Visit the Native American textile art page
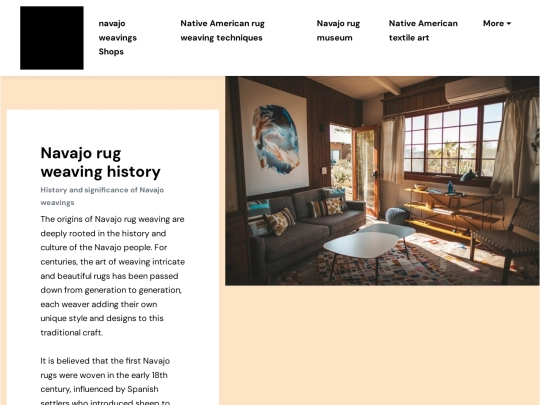Viewport: 540px width, 405px height. coord(423,30)
